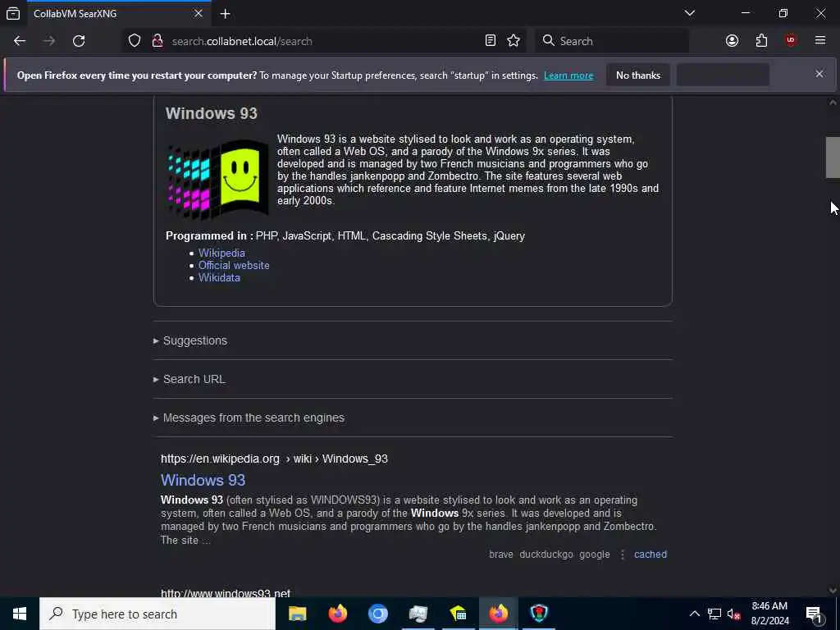Go back with the browser back arrow
Screen dimensions: 840x630
point(20,41)
